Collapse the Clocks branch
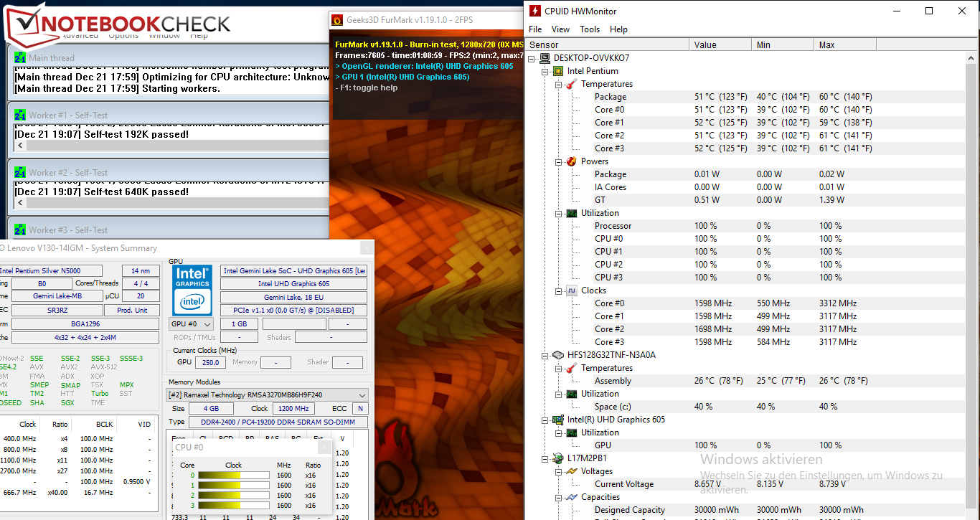Screen dimensions: 980x520 click(x=558, y=290)
